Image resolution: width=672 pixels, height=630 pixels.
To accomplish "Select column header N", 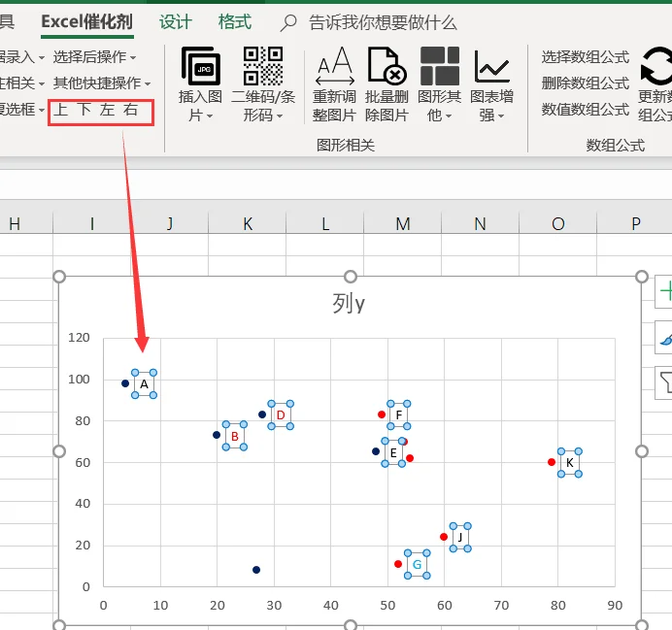I will (x=480, y=223).
